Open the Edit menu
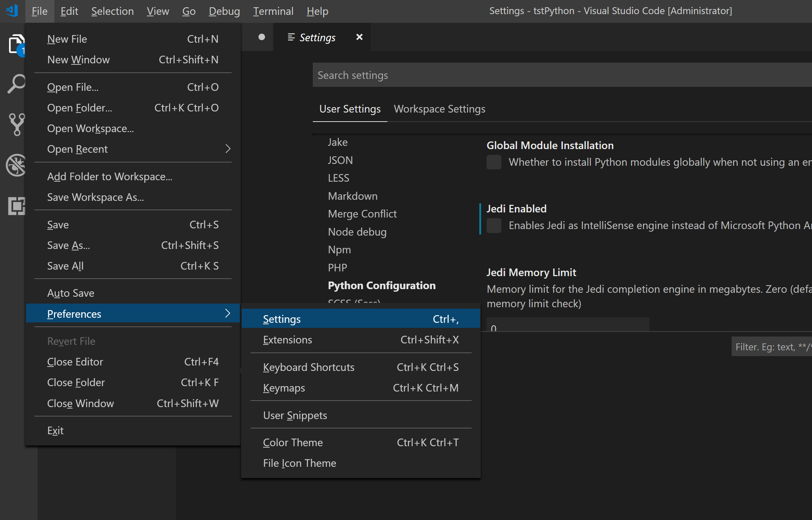Image resolution: width=812 pixels, height=520 pixels. point(69,11)
